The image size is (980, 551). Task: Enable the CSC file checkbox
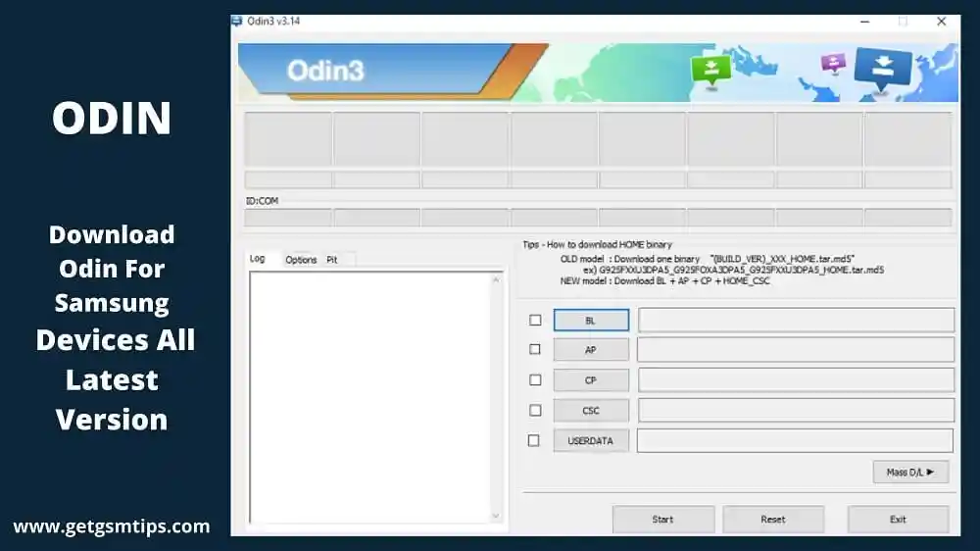[535, 410]
